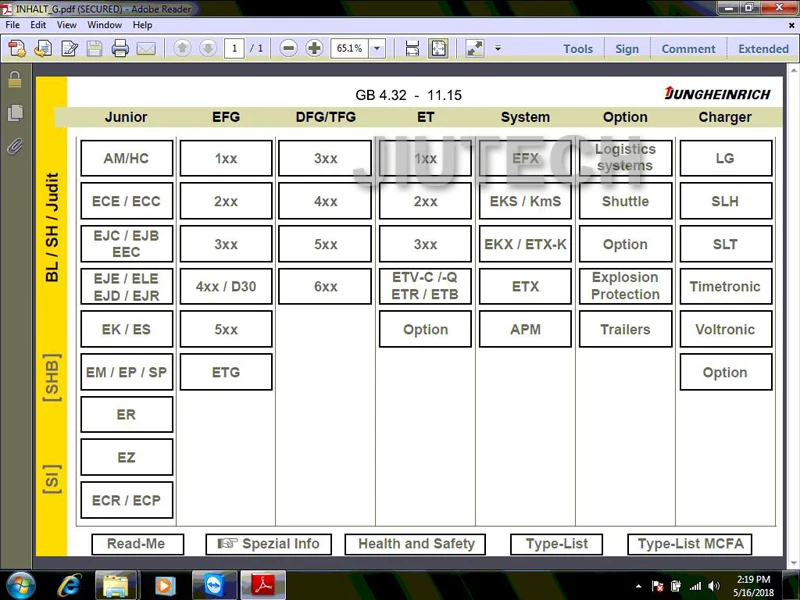Open the Help menu
The height and width of the screenshot is (600, 800).
coord(142,24)
